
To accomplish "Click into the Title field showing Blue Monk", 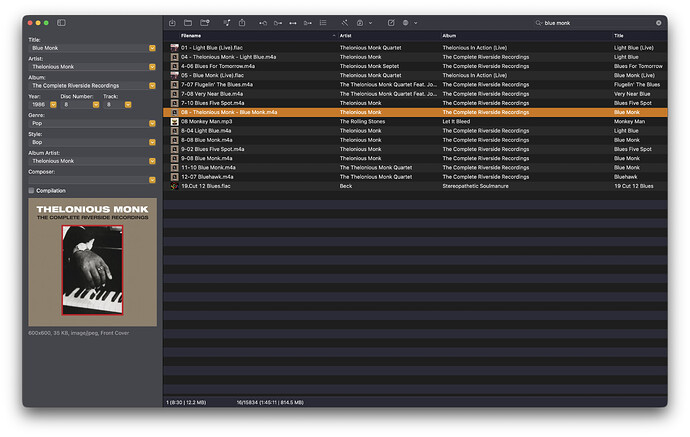I will point(89,48).
